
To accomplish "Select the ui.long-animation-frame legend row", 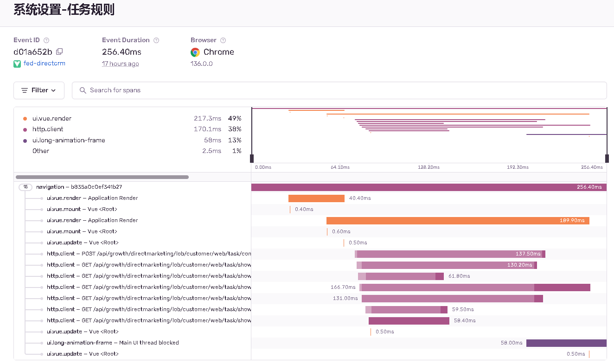I will pyautogui.click(x=132, y=140).
